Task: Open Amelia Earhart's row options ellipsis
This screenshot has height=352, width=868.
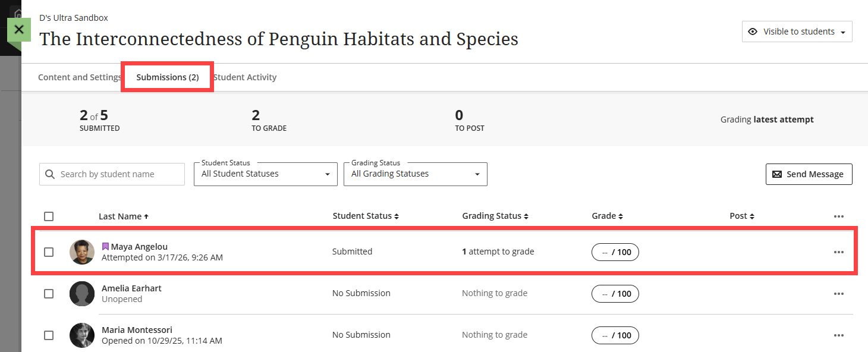Action: pyautogui.click(x=838, y=294)
